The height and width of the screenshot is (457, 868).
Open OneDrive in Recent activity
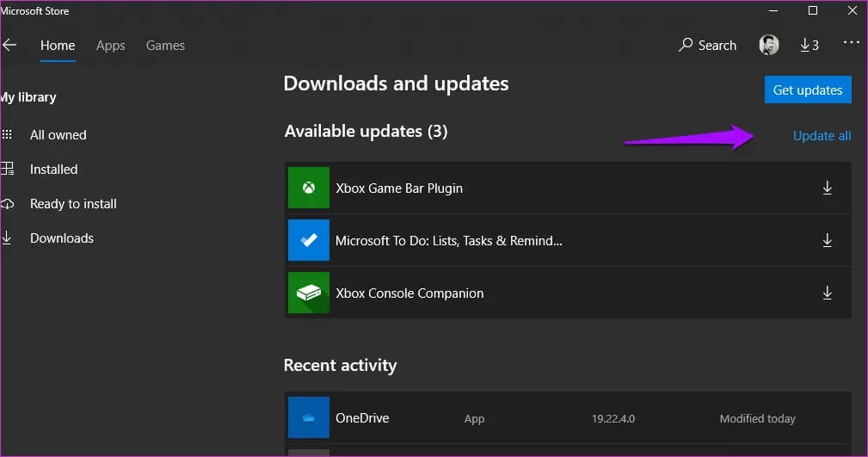(568, 417)
